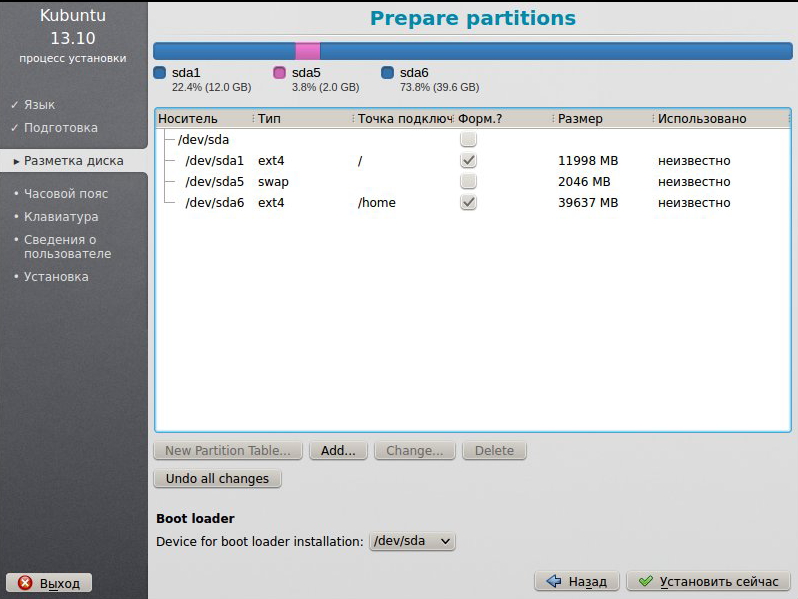Click неизвестно value in the /dev/sda1 row
The height and width of the screenshot is (599, 798).
(x=694, y=161)
